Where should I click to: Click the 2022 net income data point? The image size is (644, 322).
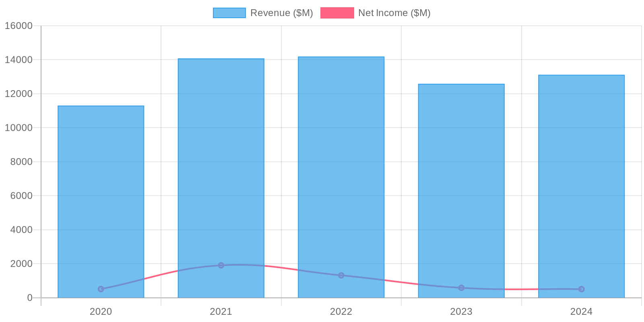[341, 275]
